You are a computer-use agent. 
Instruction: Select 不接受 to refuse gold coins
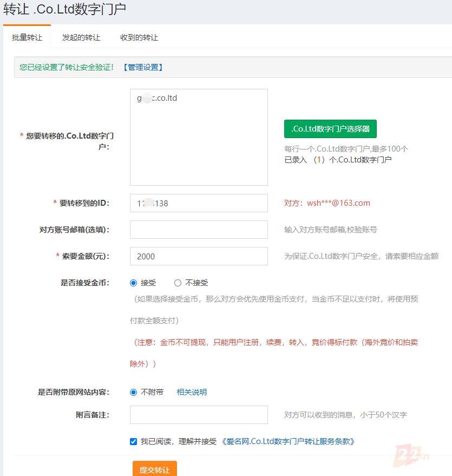[178, 282]
